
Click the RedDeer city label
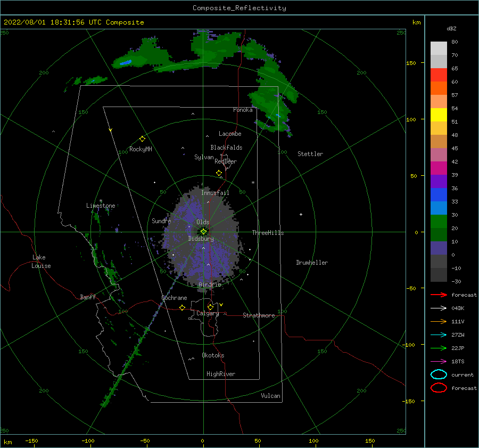[226, 161]
